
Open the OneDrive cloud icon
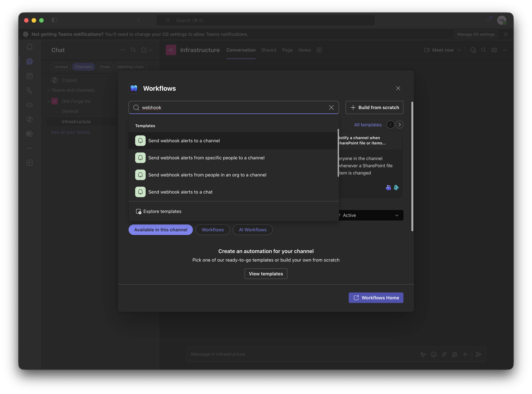pos(30,105)
